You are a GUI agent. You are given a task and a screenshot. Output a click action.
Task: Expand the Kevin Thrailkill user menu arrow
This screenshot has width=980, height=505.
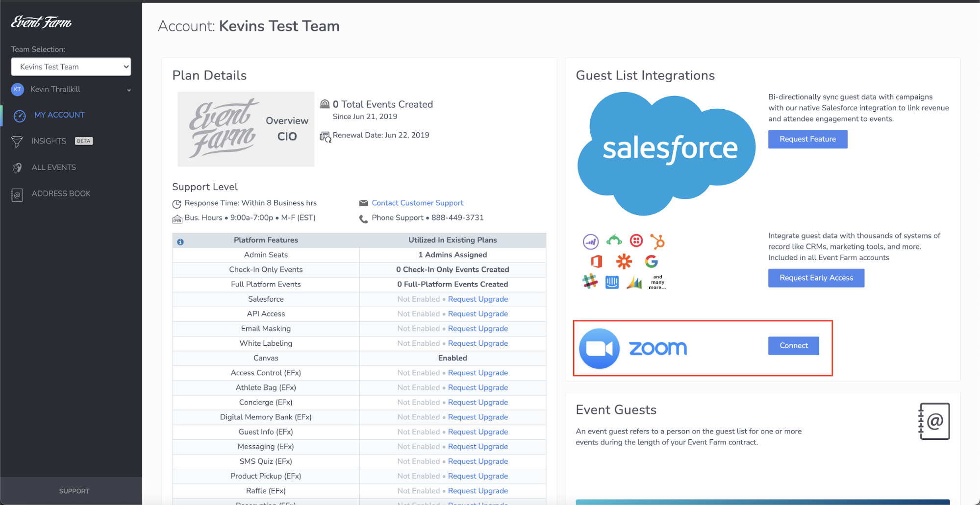pyautogui.click(x=129, y=90)
